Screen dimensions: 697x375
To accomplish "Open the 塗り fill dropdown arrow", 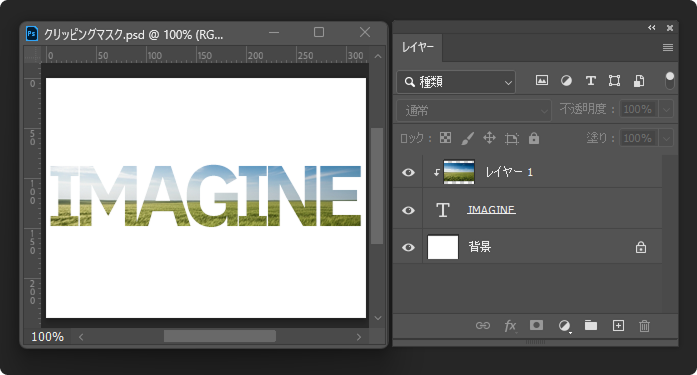I will pos(666,138).
